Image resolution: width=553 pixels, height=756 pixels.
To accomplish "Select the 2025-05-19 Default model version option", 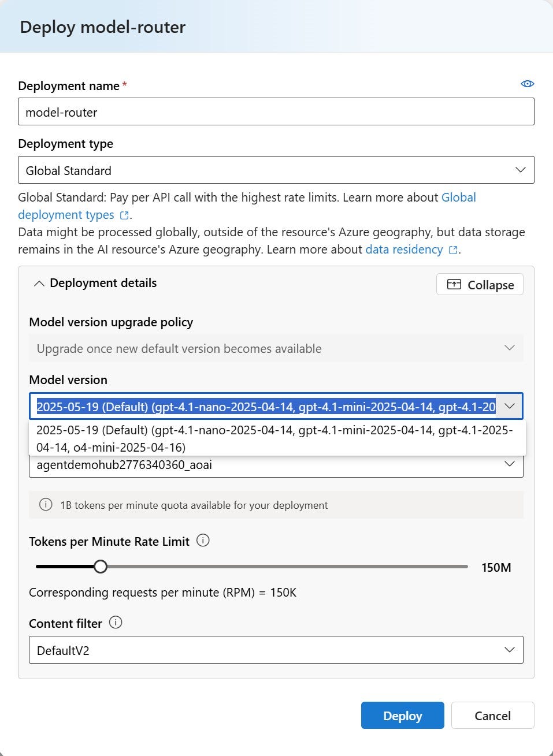I will (276, 438).
